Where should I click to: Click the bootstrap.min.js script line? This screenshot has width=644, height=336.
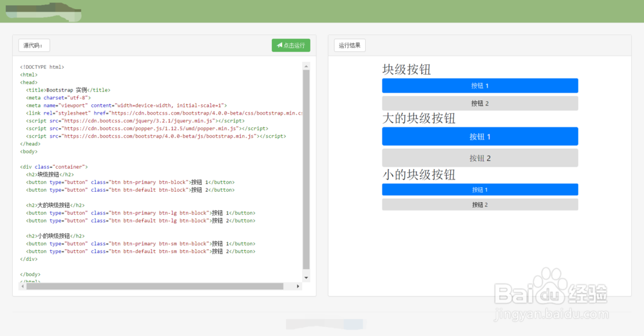156,136
